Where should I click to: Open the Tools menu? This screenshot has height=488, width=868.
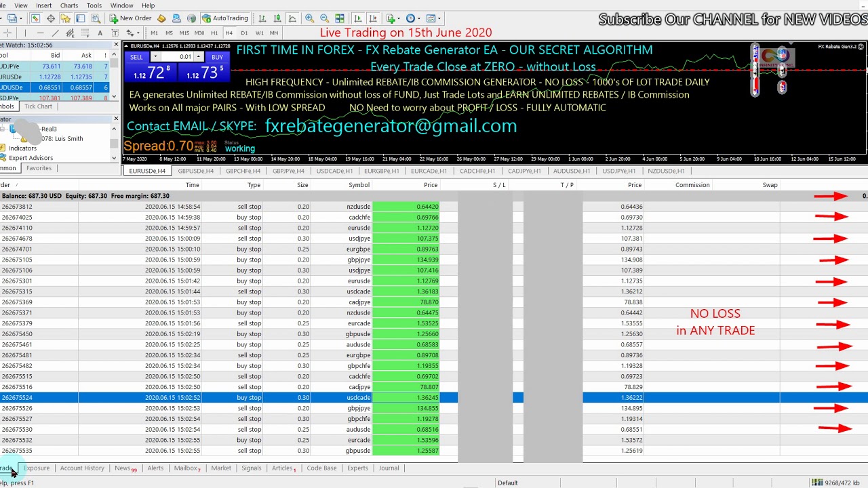(94, 5)
